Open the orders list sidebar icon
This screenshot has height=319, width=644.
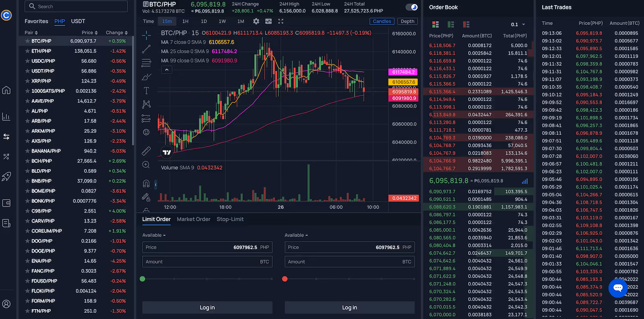(6, 223)
